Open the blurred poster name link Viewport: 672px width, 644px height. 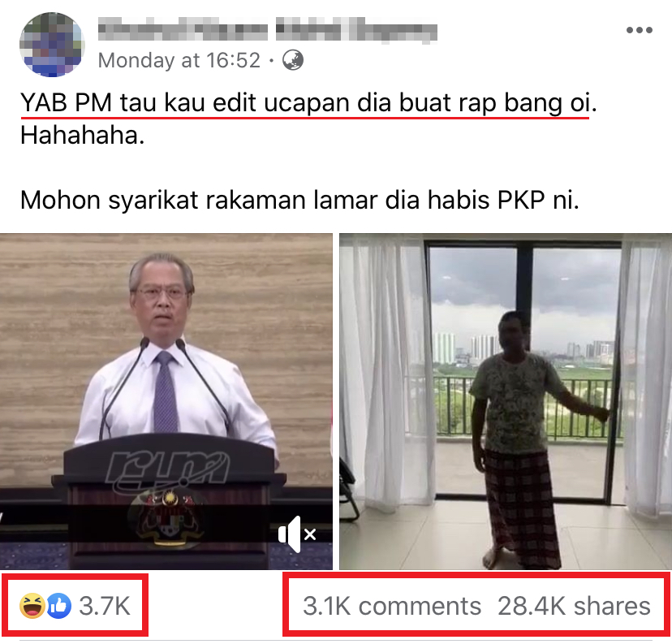[x=268, y=31]
